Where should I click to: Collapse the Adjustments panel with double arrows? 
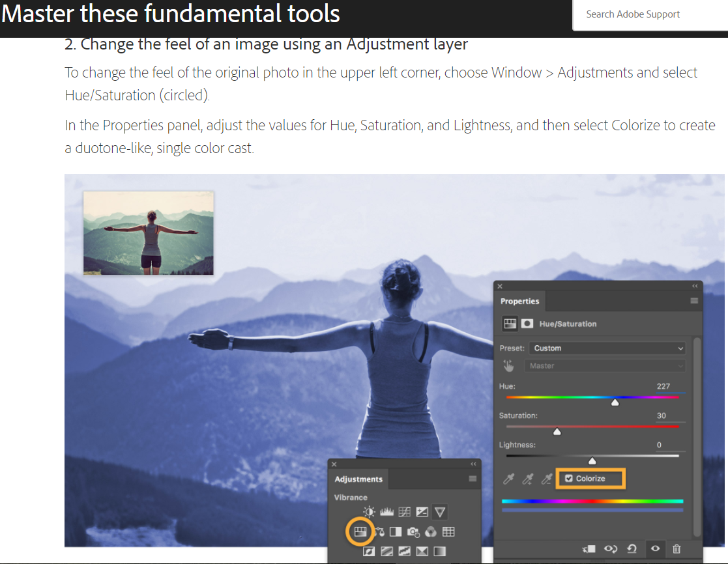click(x=474, y=464)
